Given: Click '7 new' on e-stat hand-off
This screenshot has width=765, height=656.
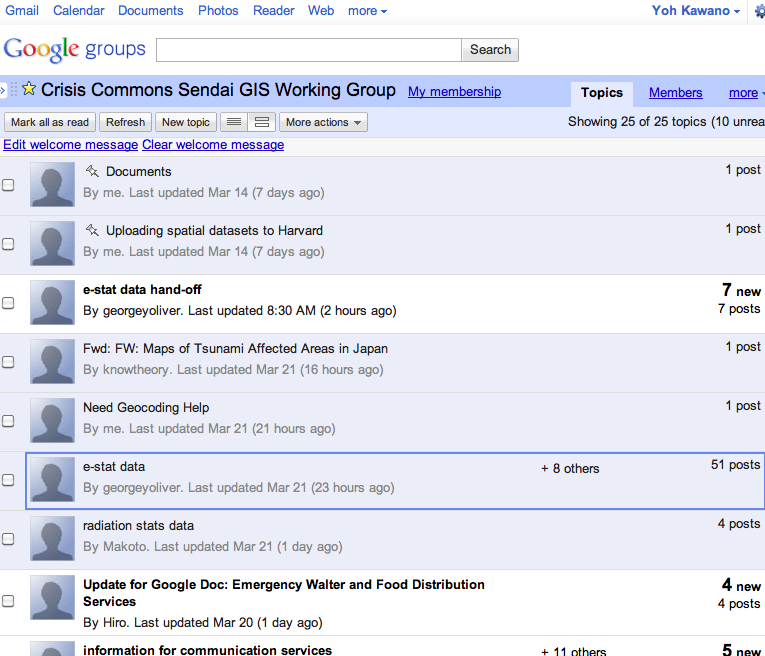Looking at the screenshot, I should point(741,291).
